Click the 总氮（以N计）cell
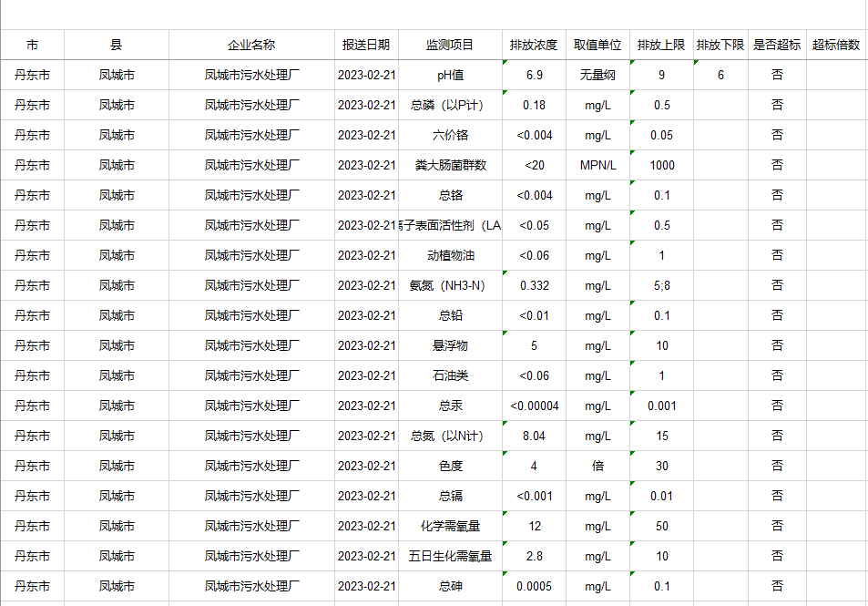Viewport: 868px width, 606px height. pyautogui.click(x=450, y=436)
